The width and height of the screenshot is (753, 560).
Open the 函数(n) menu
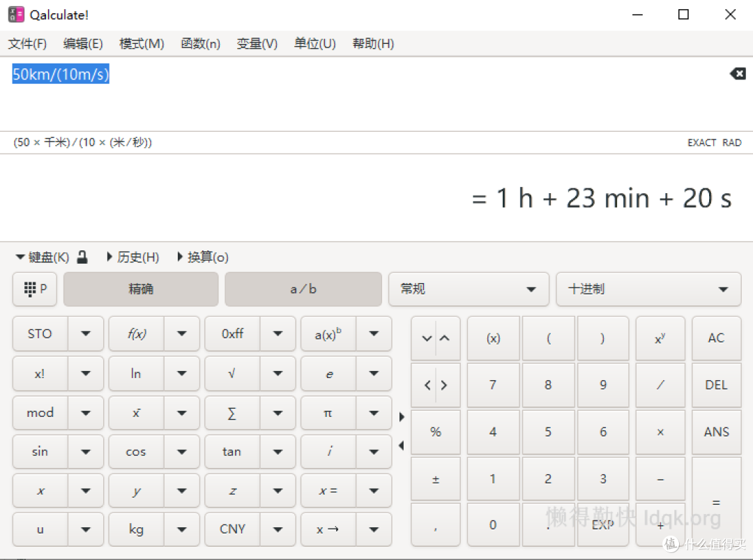click(200, 44)
